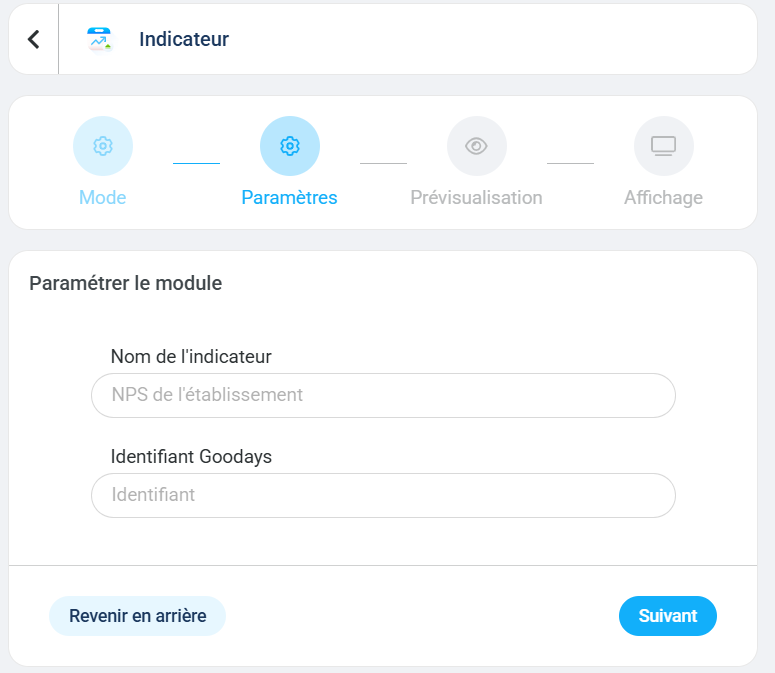Go to the Paramètres step label
Viewport: 775px width, 673px height.
click(290, 198)
